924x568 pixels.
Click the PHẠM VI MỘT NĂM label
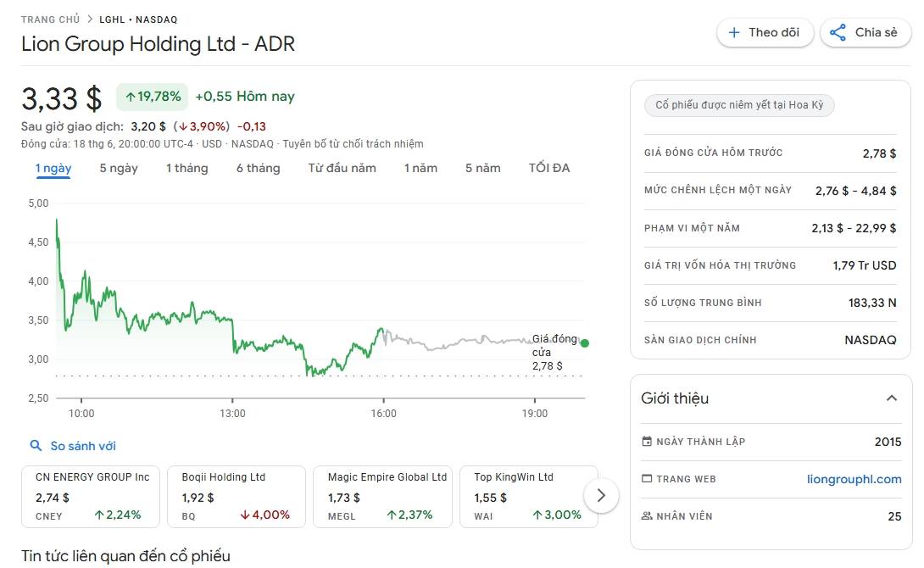pos(692,229)
